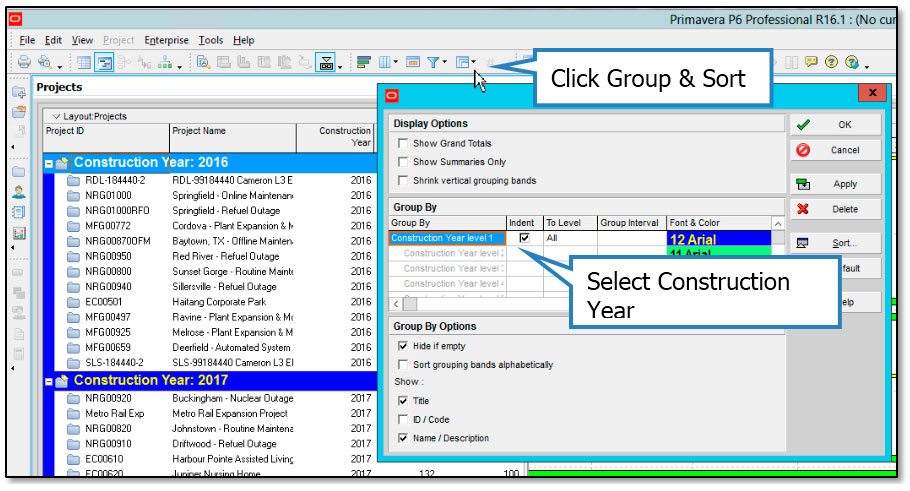Click the Progress Spotlight toolbar icon
This screenshot has width=910, height=491.
[326, 62]
